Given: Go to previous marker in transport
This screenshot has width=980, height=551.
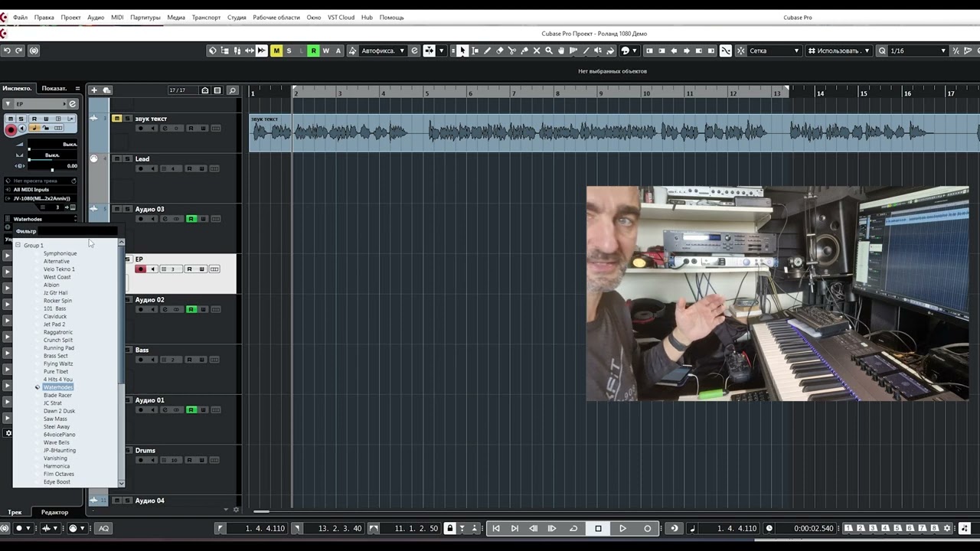Looking at the screenshot, I should [496, 528].
